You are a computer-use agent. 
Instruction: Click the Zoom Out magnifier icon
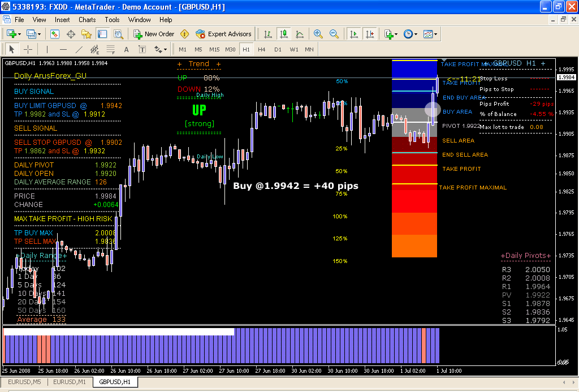[334, 34]
